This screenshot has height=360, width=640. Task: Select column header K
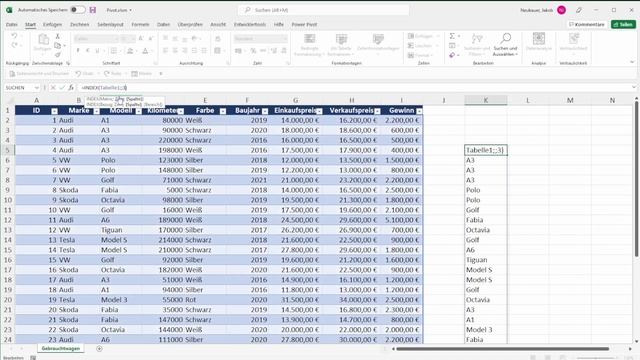(486, 100)
